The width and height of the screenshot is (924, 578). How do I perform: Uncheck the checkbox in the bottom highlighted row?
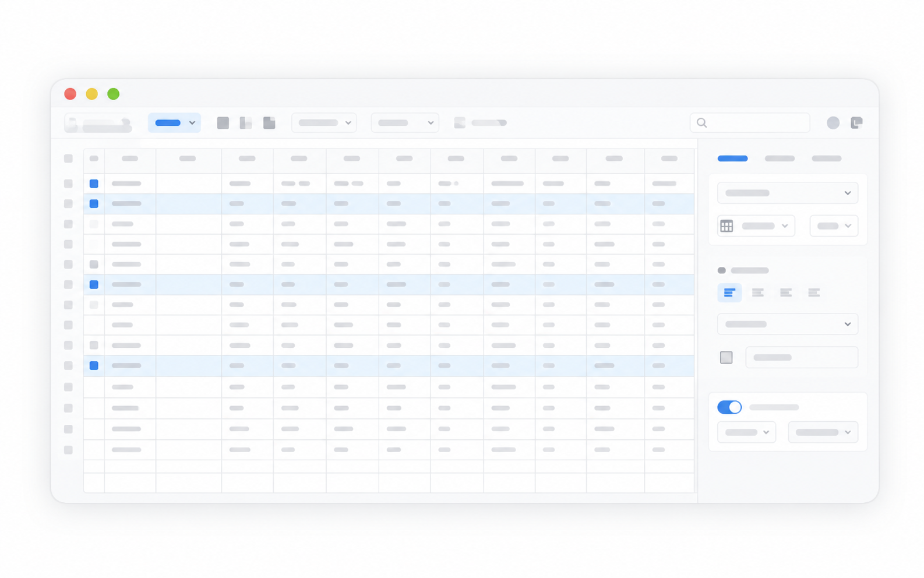tap(94, 365)
